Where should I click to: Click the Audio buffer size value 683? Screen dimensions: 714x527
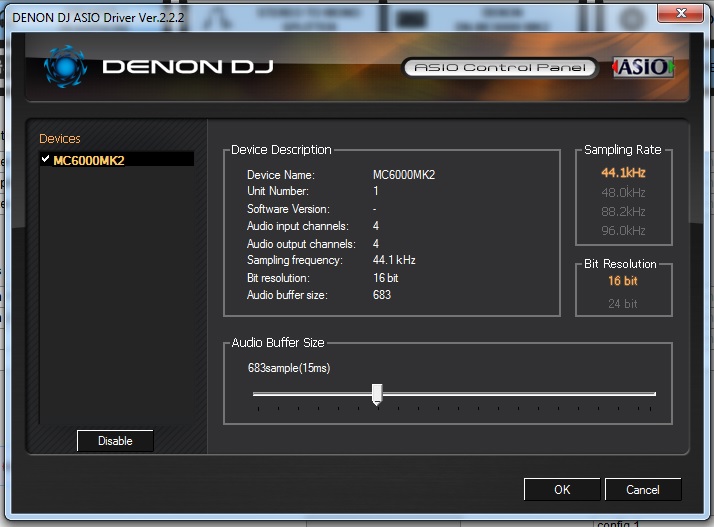tap(382, 295)
